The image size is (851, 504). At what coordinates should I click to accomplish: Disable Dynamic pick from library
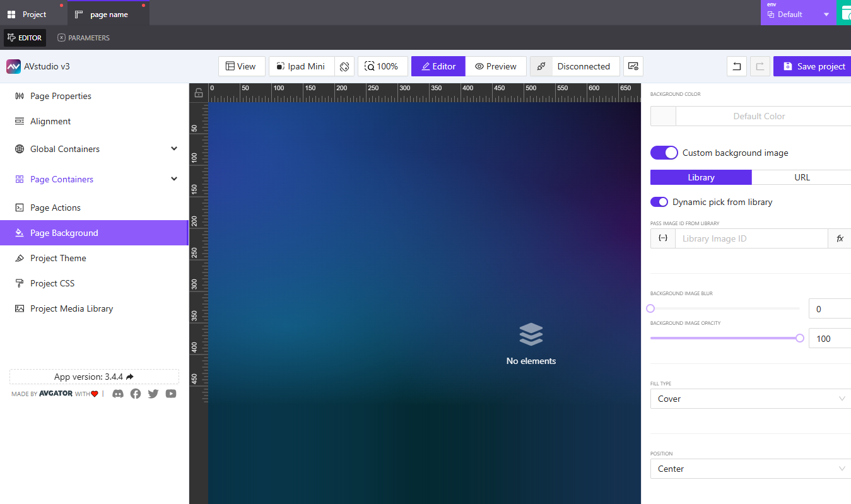pyautogui.click(x=659, y=202)
